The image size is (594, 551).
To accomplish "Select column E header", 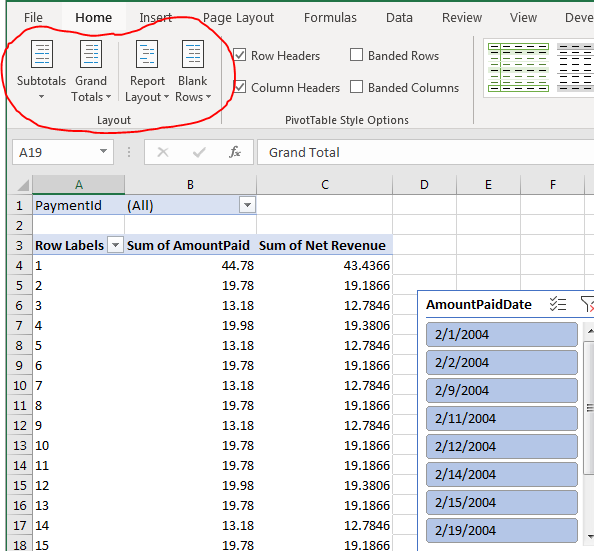I will pyautogui.click(x=488, y=185).
